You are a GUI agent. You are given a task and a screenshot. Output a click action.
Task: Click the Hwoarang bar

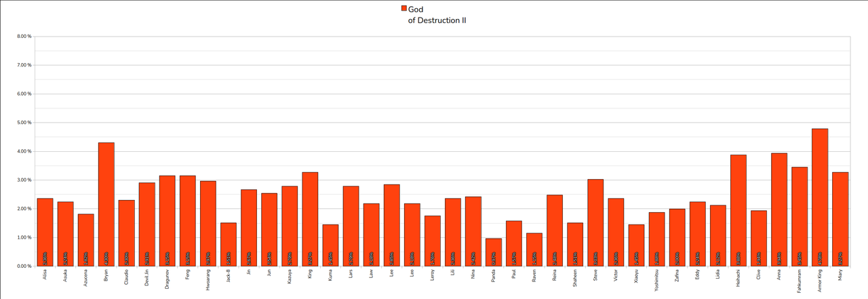208,224
